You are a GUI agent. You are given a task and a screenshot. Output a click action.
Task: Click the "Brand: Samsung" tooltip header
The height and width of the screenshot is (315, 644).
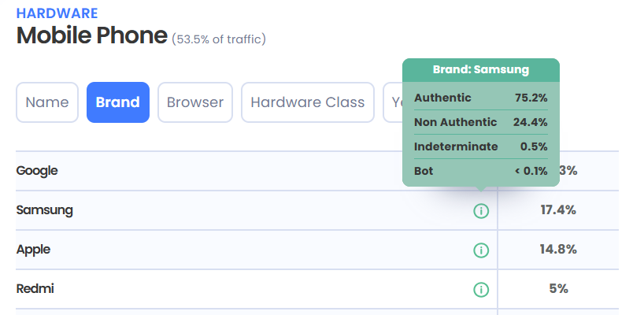click(x=481, y=70)
